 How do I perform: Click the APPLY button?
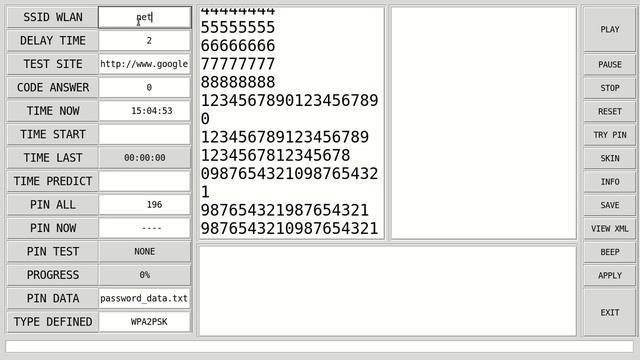coord(609,276)
